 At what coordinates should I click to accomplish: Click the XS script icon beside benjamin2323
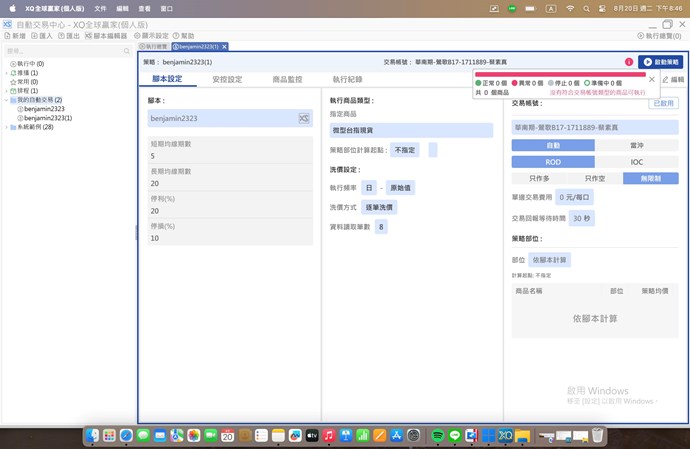[303, 119]
